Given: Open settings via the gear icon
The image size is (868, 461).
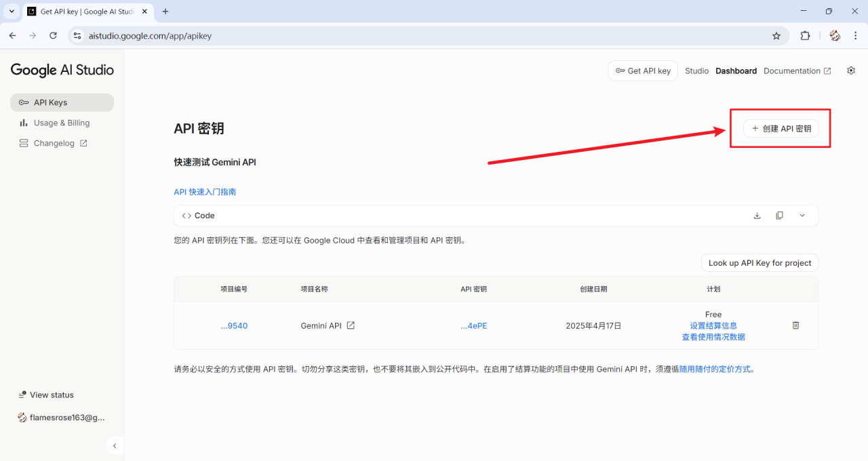Looking at the screenshot, I should coord(851,71).
